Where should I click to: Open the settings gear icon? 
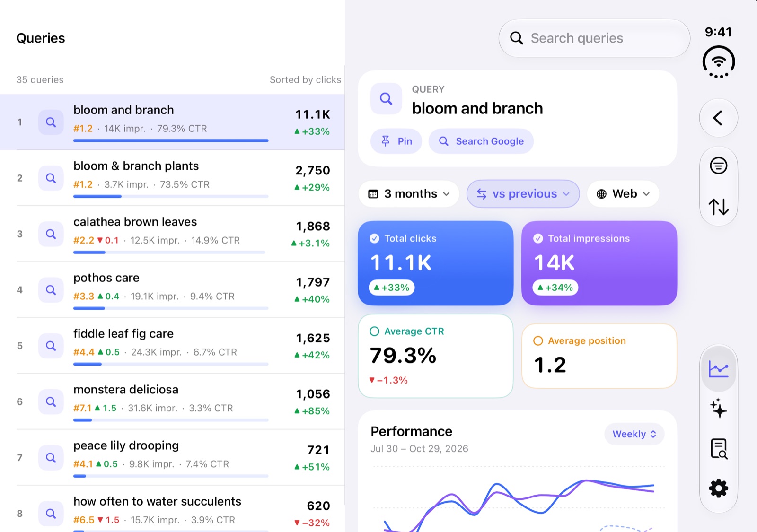point(718,488)
